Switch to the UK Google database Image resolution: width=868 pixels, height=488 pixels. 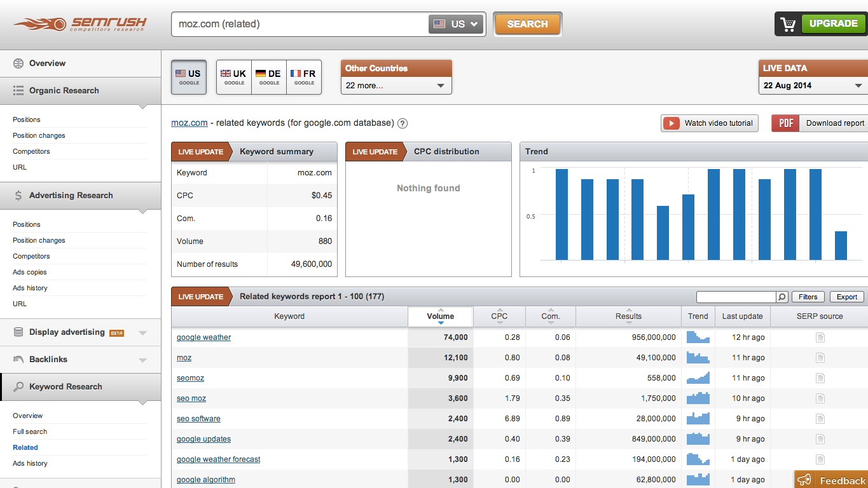234,78
